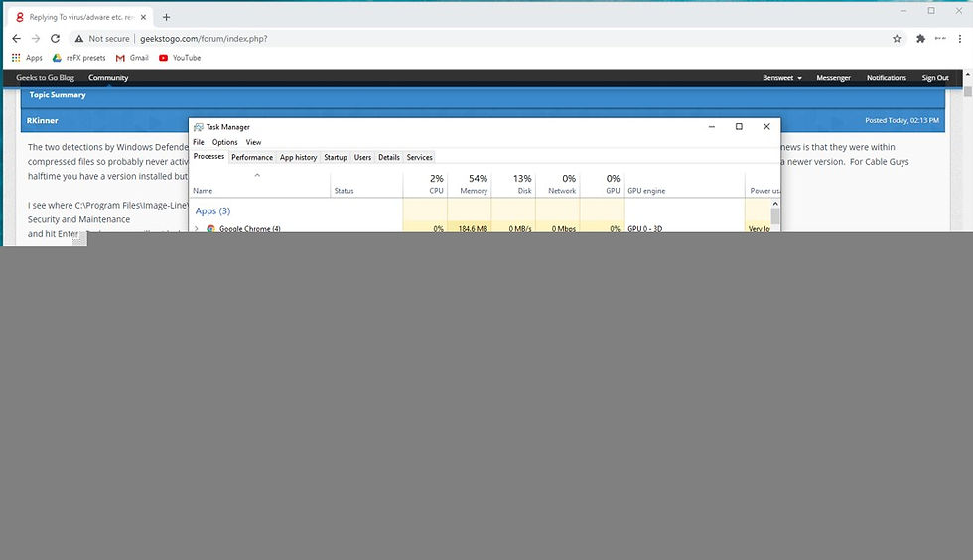Screen dimensions: 973x560
Task: Click the Not secure warning icon
Action: pyautogui.click(x=78, y=39)
